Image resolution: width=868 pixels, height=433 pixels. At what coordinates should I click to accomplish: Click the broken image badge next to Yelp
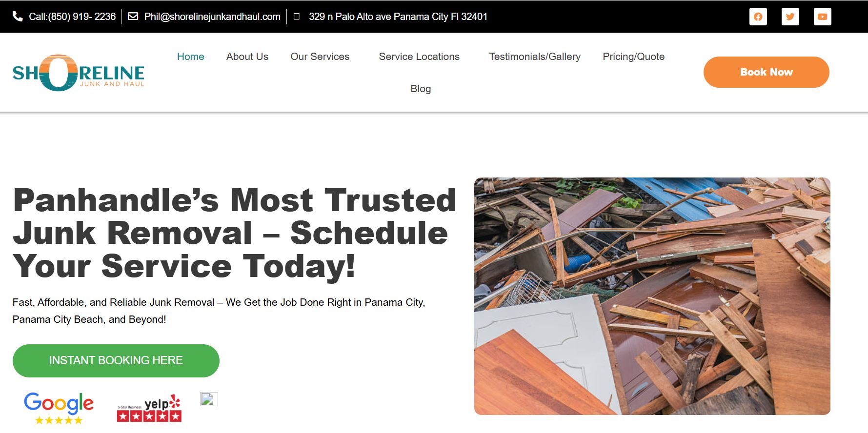coord(209,399)
